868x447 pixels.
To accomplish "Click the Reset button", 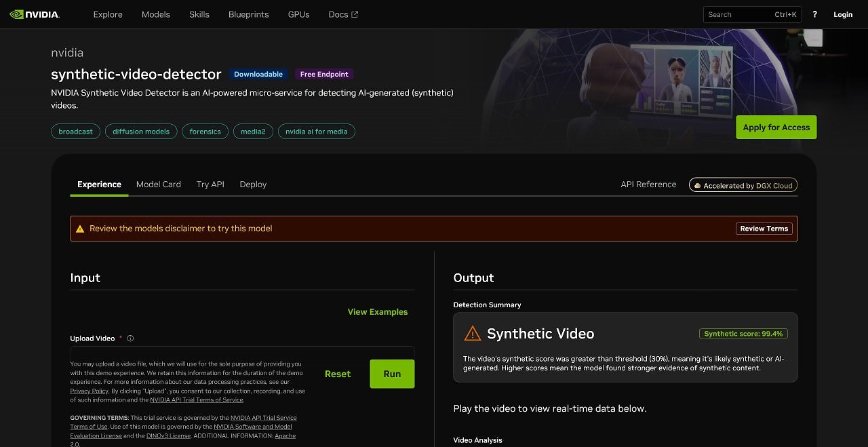I will tap(338, 374).
